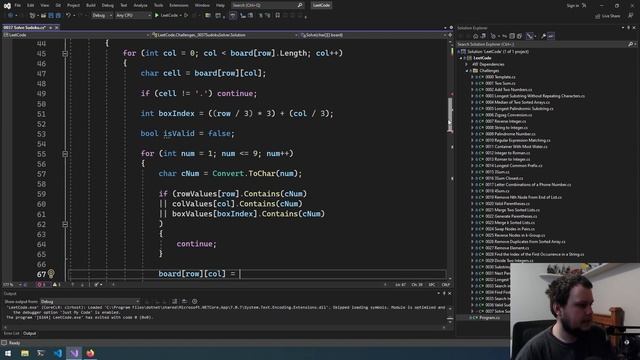This screenshot has height=360, width=640.
Task: Click the Sign in link
Action: point(573,5)
